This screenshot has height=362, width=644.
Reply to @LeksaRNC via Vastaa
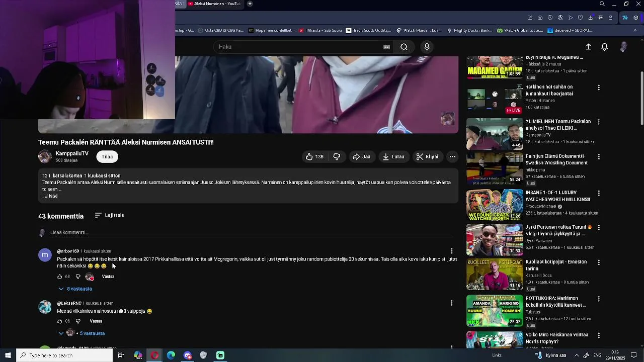pyautogui.click(x=96, y=321)
